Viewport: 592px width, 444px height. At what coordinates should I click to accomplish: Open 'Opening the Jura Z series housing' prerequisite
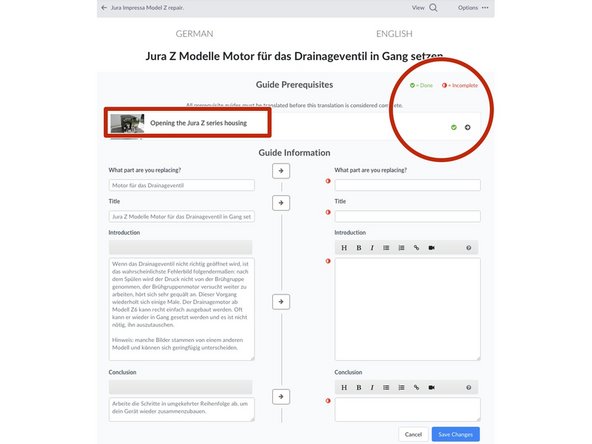click(x=199, y=123)
